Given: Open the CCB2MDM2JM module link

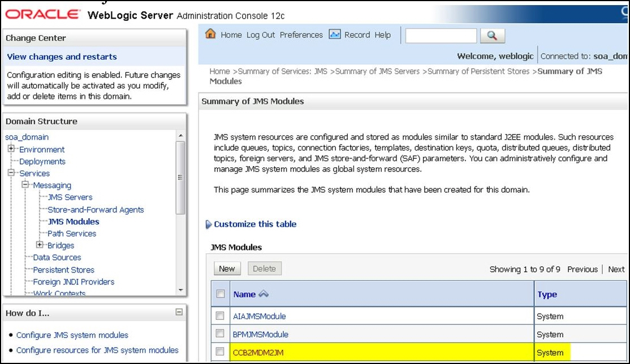Looking at the screenshot, I should point(258,352).
